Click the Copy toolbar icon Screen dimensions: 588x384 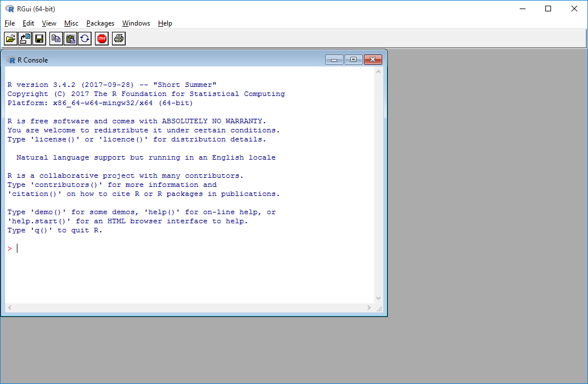pyautogui.click(x=56, y=39)
